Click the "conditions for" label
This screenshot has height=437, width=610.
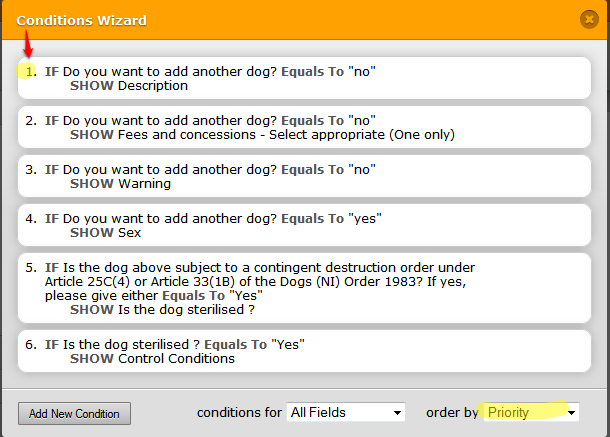[x=238, y=412]
